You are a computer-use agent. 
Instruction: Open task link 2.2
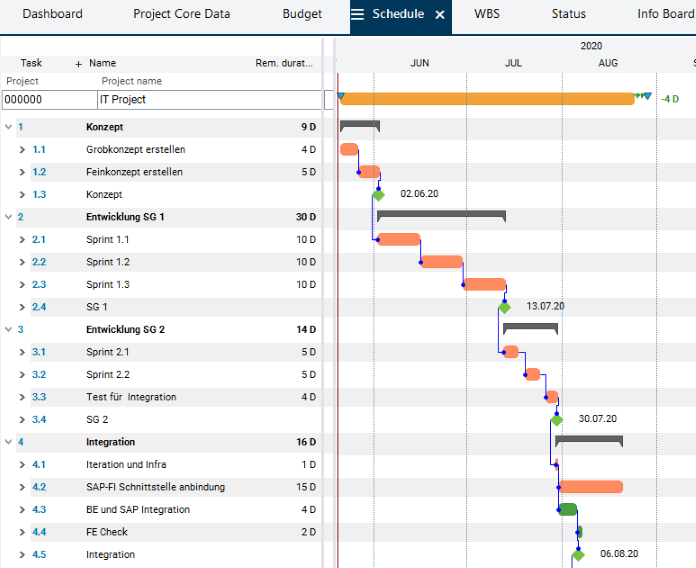(38, 262)
